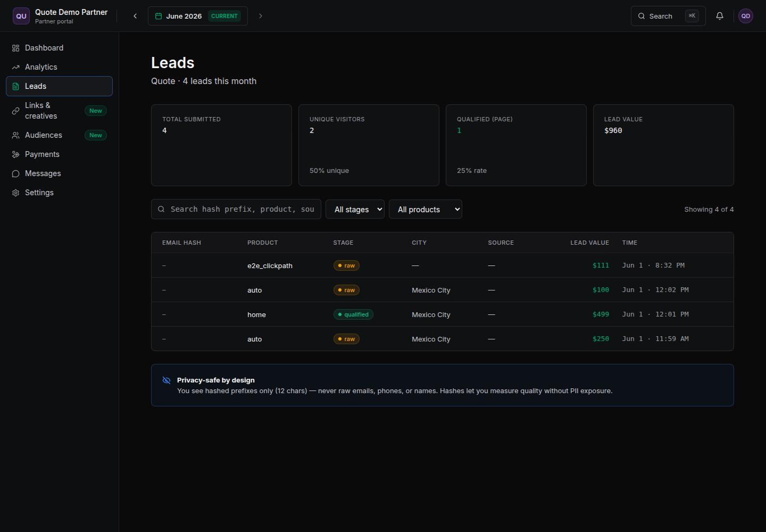The width and height of the screenshot is (766, 532).
Task: Open the QD user avatar menu
Action: [x=746, y=16]
